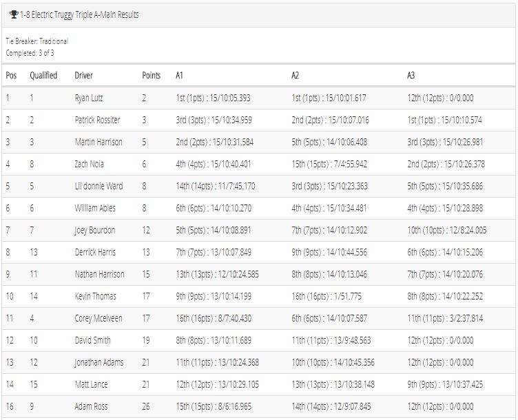The height and width of the screenshot is (420, 518).
Task: Click Zach Noia's A3 result 15/10:26.378
Action: pos(464,164)
